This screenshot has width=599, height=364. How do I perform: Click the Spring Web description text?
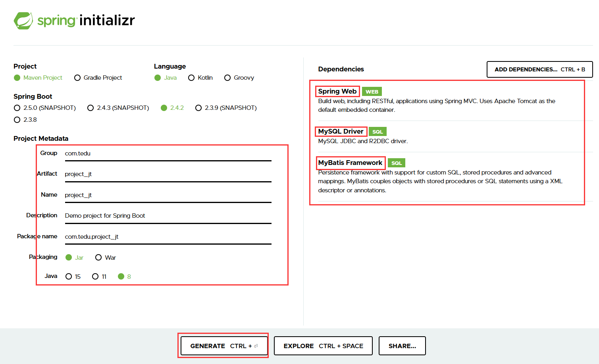(x=437, y=105)
